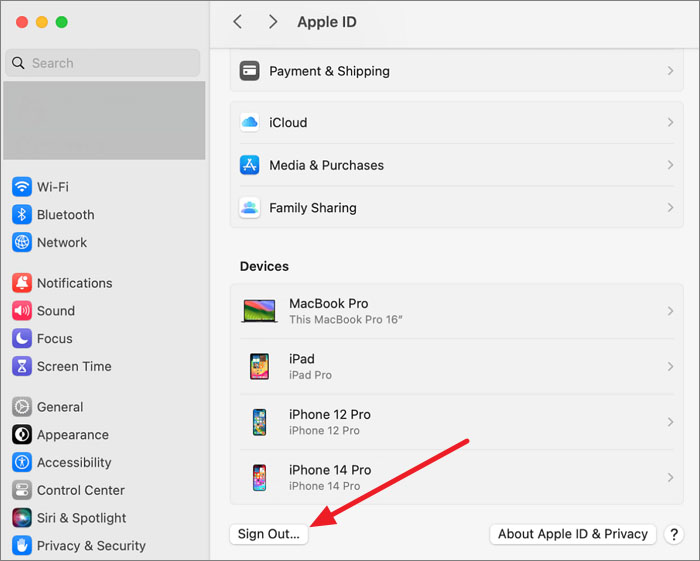Select the Bluetooth sidebar icon
This screenshot has width=700, height=561.
pos(22,215)
